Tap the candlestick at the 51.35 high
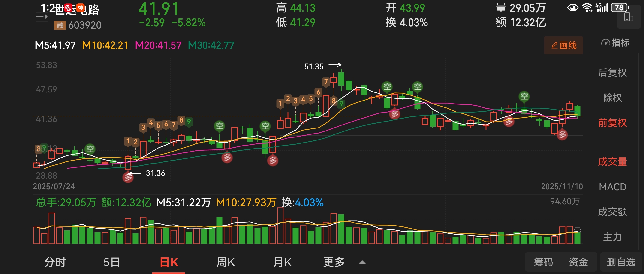 [341, 79]
